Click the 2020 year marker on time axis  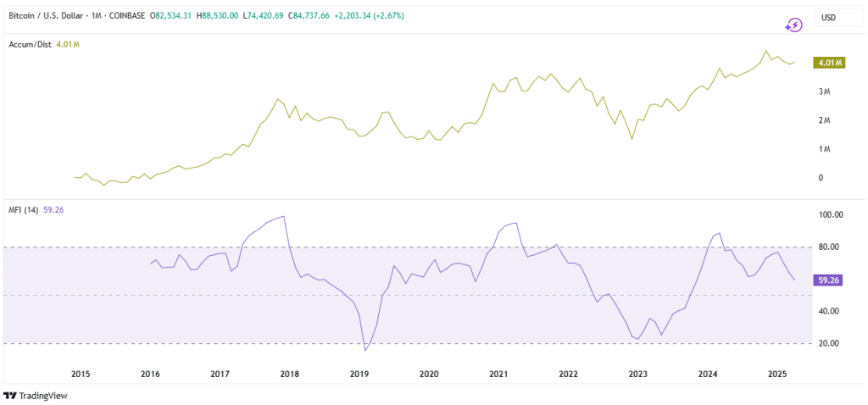coord(429,374)
